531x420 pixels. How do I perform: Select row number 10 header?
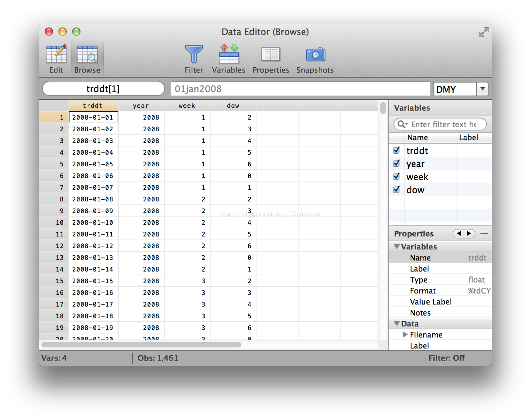tap(54, 222)
